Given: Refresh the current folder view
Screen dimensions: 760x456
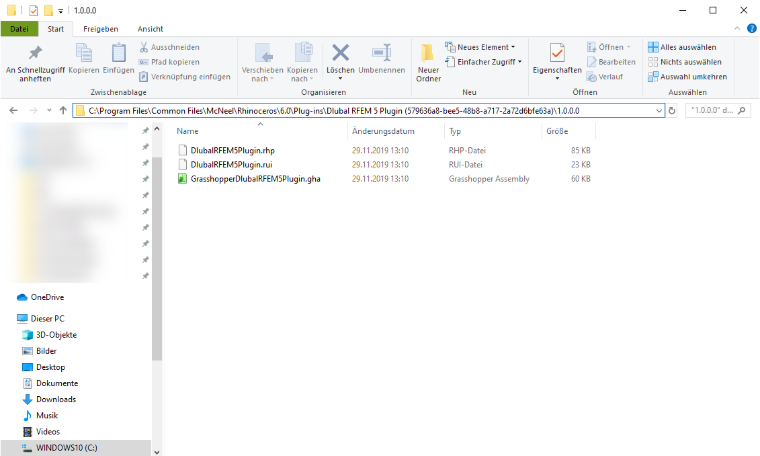Looking at the screenshot, I should pyautogui.click(x=672, y=110).
